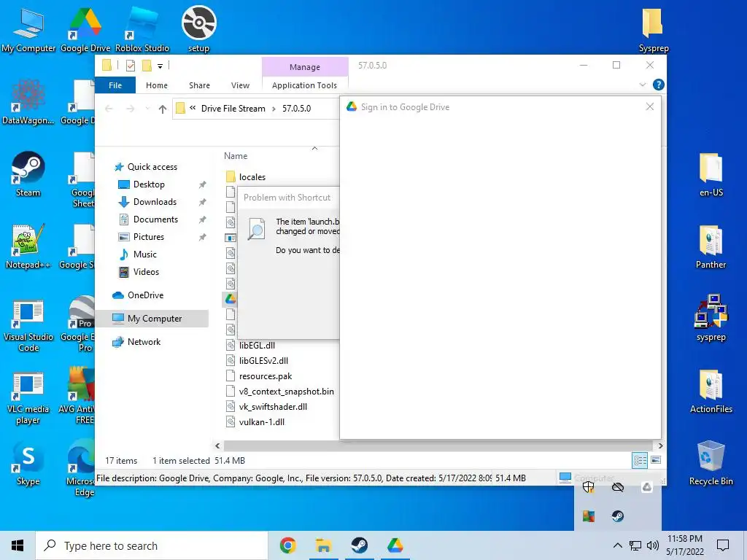The height and width of the screenshot is (560, 747).
Task: Click Windows Security shield tray icon
Action: pos(589,487)
